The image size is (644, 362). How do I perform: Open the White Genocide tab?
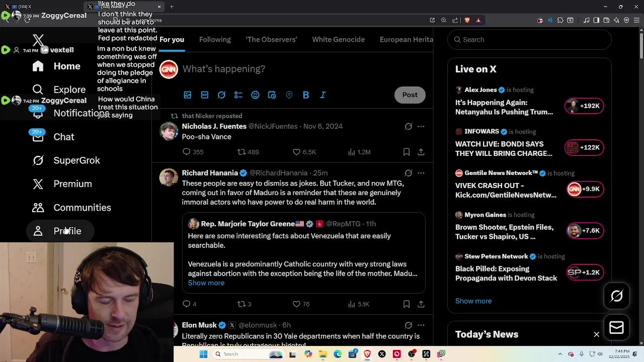point(338,40)
